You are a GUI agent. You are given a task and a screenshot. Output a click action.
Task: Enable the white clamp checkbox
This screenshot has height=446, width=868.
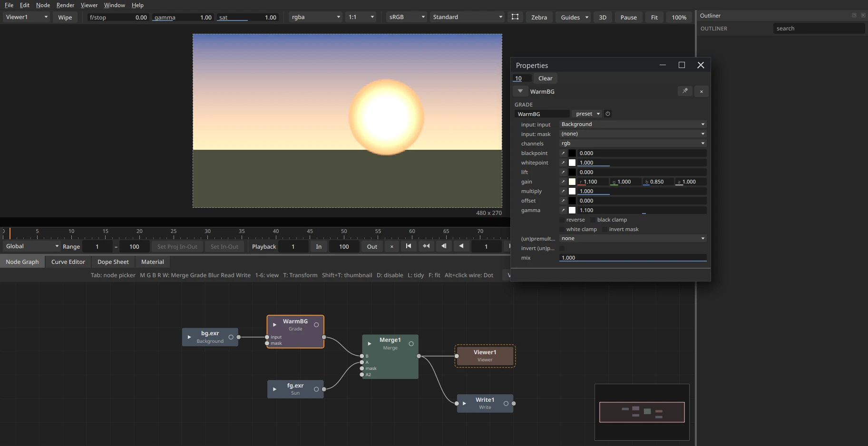[x=562, y=229]
